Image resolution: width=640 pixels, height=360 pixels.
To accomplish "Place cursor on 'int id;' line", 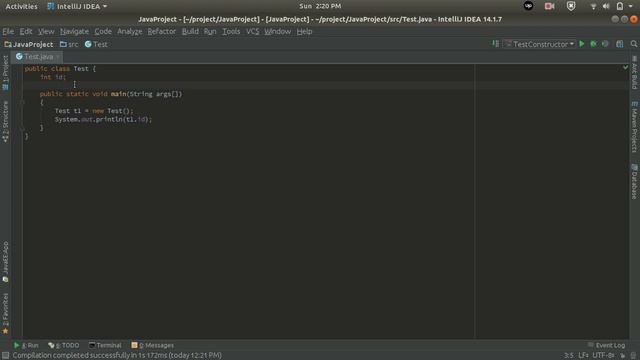I will (53, 77).
